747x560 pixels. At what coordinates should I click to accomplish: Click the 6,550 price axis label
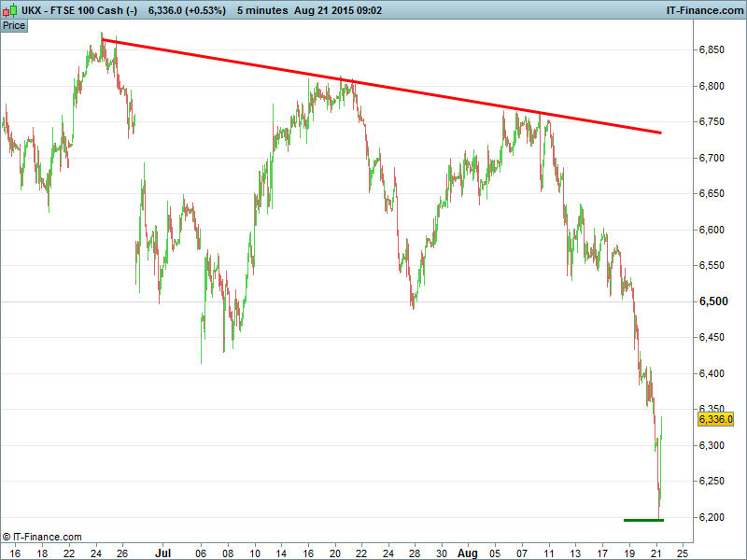click(x=712, y=265)
